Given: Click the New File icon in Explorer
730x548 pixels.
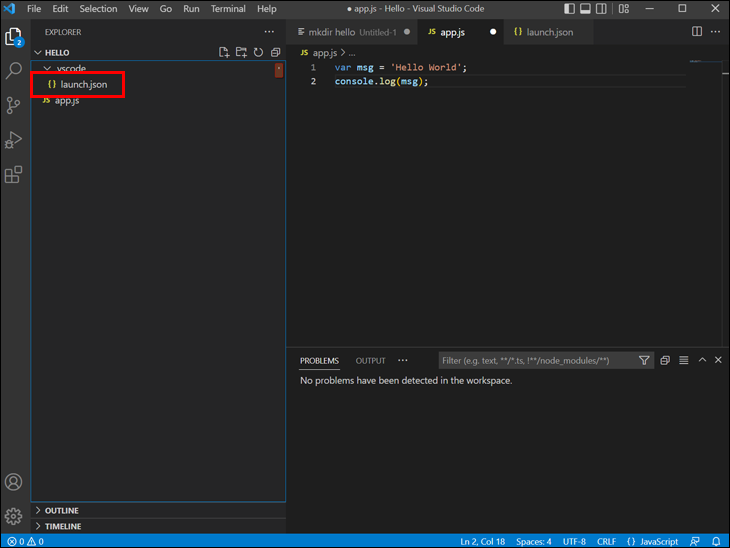Looking at the screenshot, I should (224, 52).
